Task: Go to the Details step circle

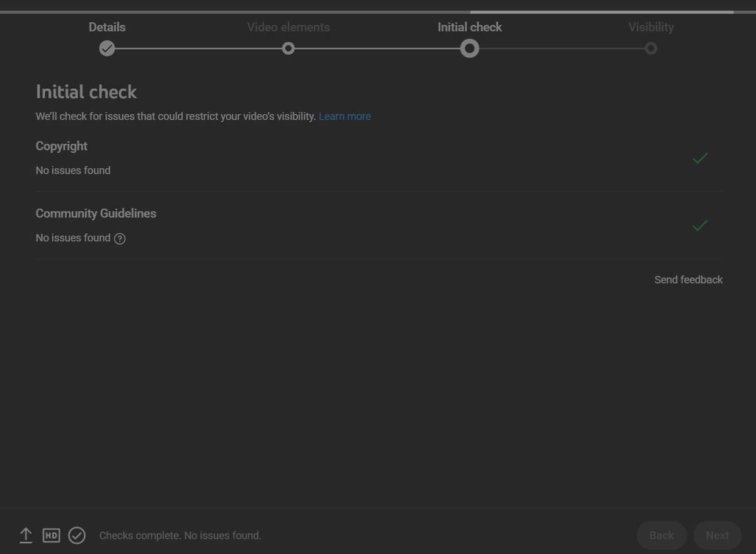Action: pos(107,49)
